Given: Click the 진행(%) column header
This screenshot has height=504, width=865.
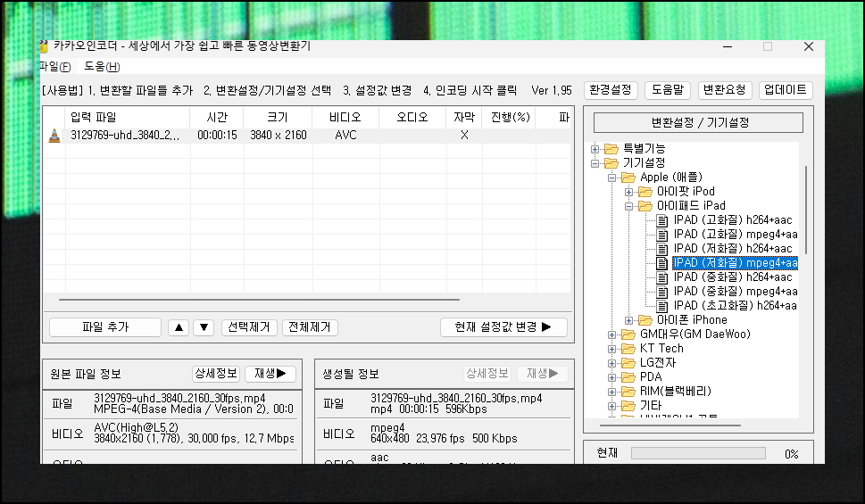Looking at the screenshot, I should point(510,118).
